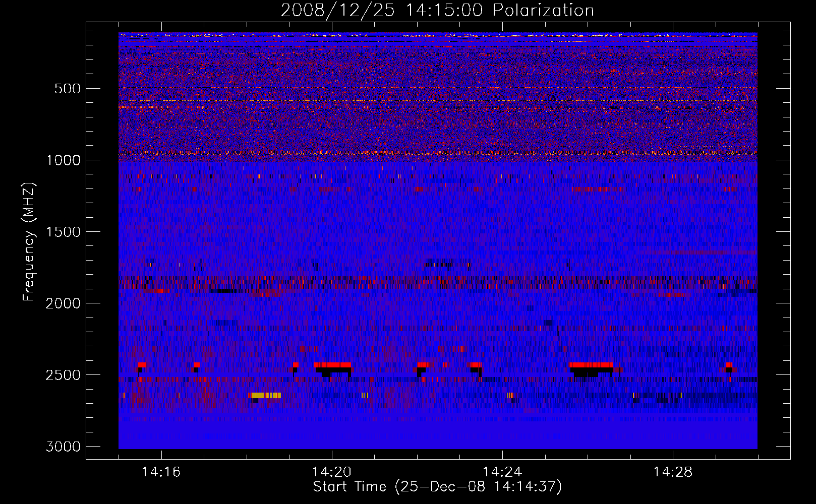This screenshot has width=816, height=504.
Task: Click the 2000 frequency tick label
Action: 63,303
